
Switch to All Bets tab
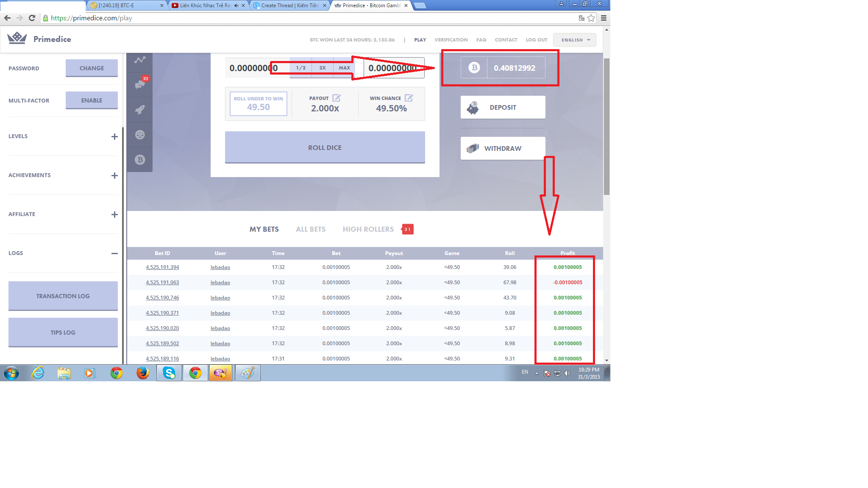(x=311, y=229)
